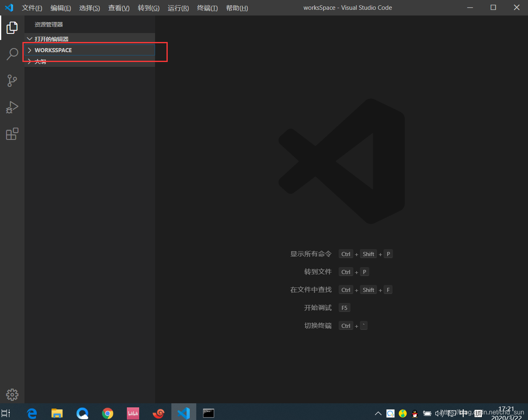Open the Source Control view
The width and height of the screenshot is (528, 420).
[x=12, y=81]
